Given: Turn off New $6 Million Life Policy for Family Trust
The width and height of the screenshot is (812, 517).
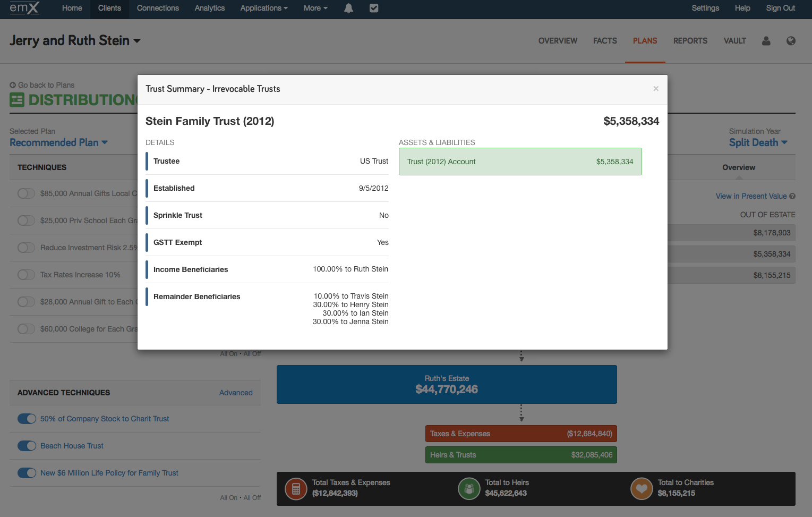Looking at the screenshot, I should tap(27, 472).
